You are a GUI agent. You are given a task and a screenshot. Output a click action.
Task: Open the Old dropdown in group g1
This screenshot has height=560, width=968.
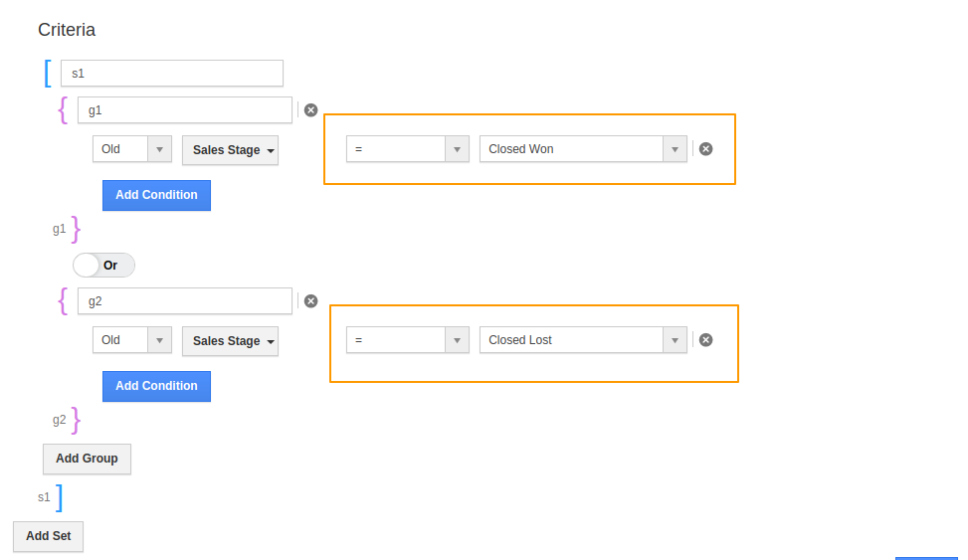[132, 149]
